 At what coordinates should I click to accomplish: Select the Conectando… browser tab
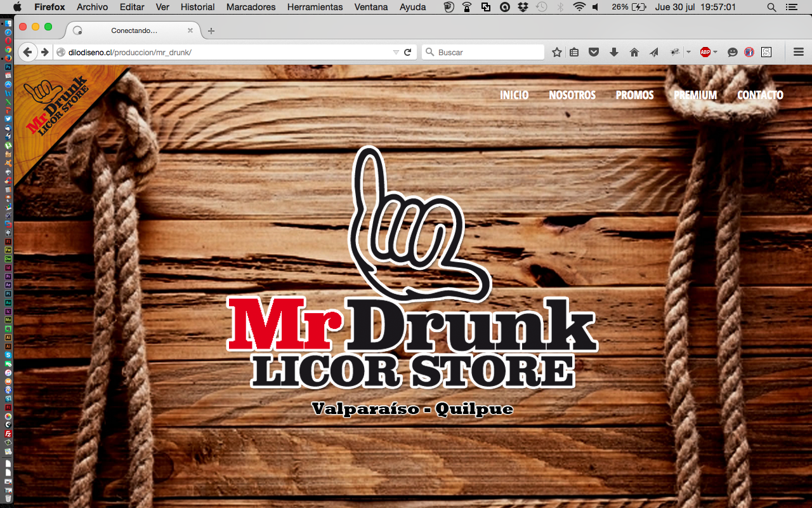tap(133, 30)
